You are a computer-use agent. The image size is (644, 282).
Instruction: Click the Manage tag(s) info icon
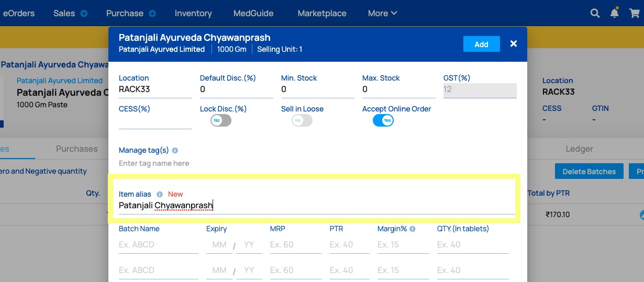pyautogui.click(x=175, y=150)
